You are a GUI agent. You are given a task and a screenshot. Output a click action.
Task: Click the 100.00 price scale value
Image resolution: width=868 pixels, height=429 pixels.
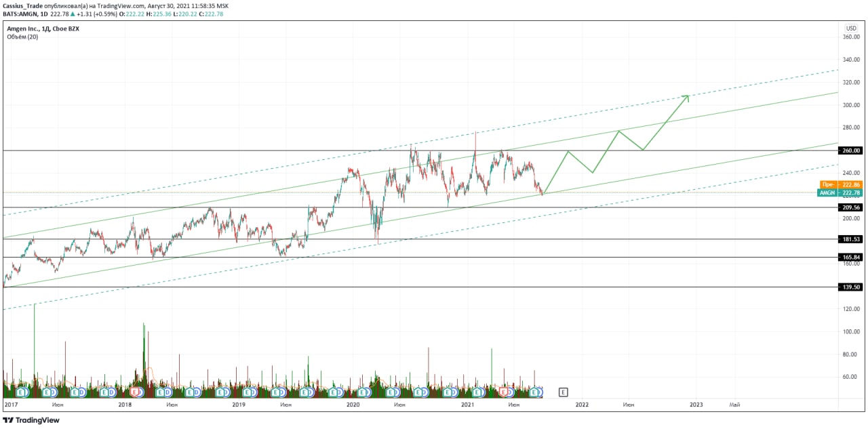(852, 331)
